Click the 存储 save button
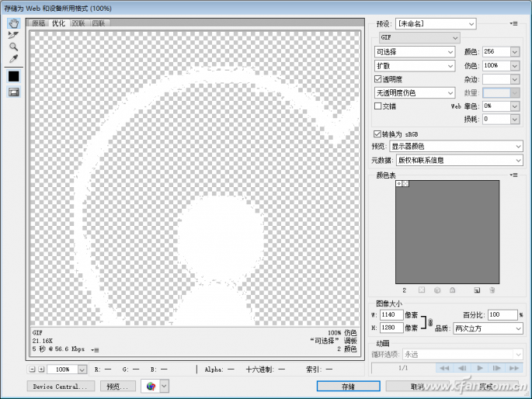Viewport: 532px width, 399px height. pyautogui.click(x=349, y=387)
